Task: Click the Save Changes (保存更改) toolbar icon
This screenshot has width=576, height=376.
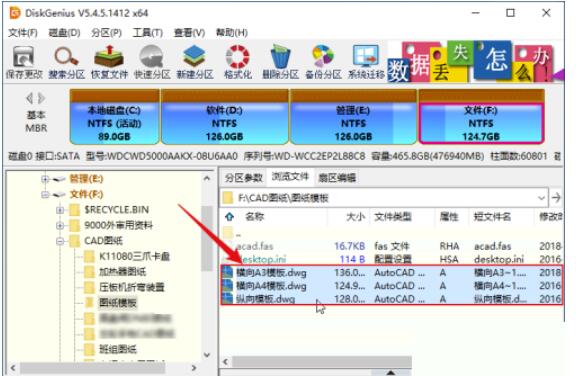Action: click(24, 57)
